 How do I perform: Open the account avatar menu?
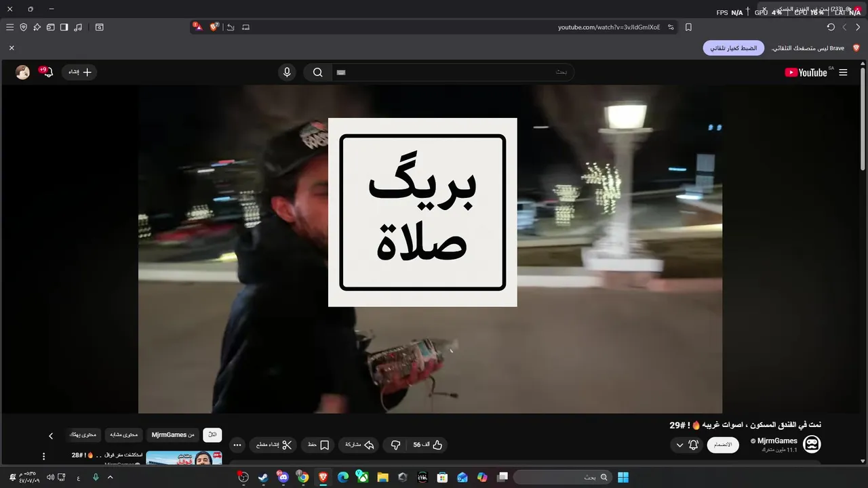23,73
